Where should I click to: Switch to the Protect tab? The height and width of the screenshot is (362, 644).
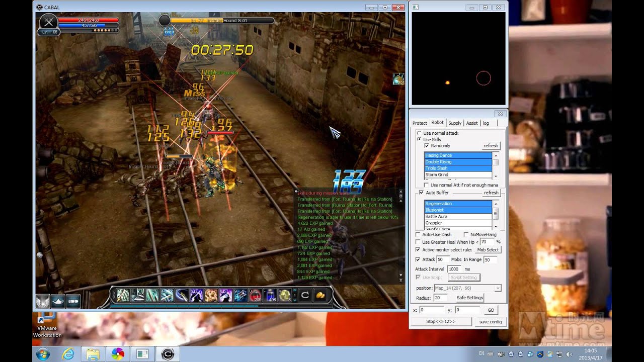coord(420,123)
